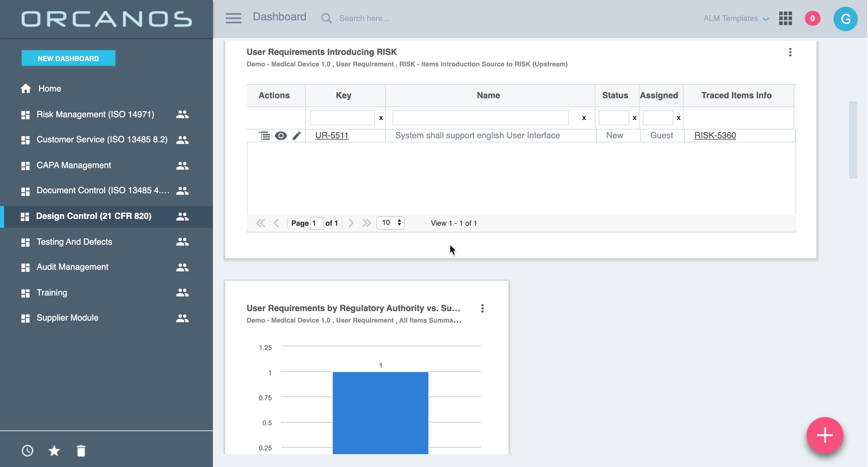Image resolution: width=868 pixels, height=467 pixels.
Task: Open the rows-per-page selector showing 10
Action: tap(391, 223)
